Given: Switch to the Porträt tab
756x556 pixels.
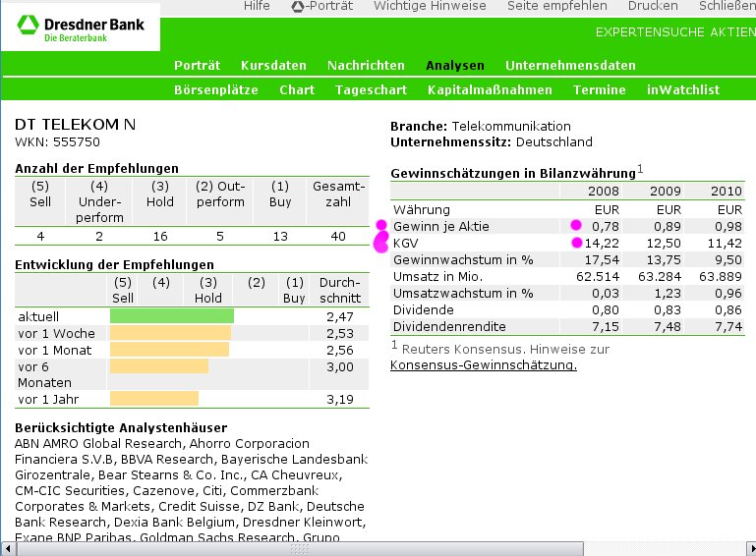Looking at the screenshot, I should click(197, 65).
